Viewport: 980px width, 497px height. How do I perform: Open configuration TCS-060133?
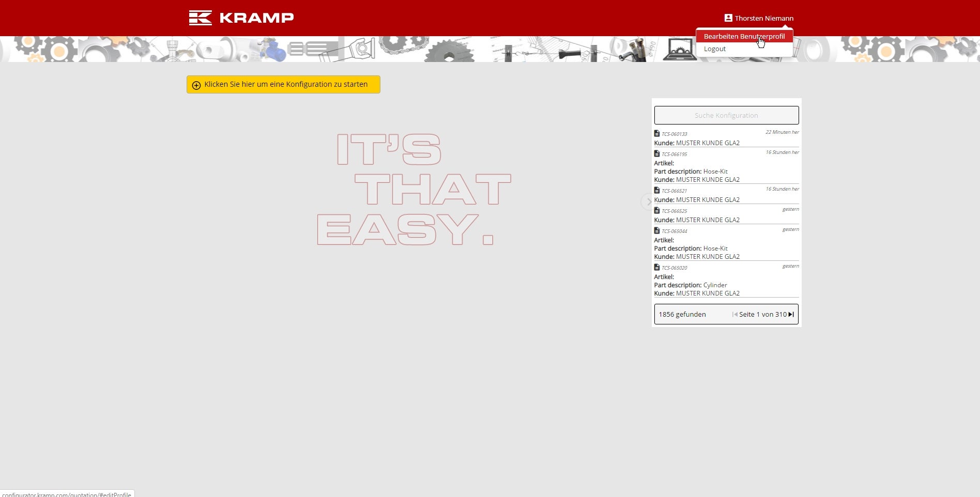tap(675, 134)
